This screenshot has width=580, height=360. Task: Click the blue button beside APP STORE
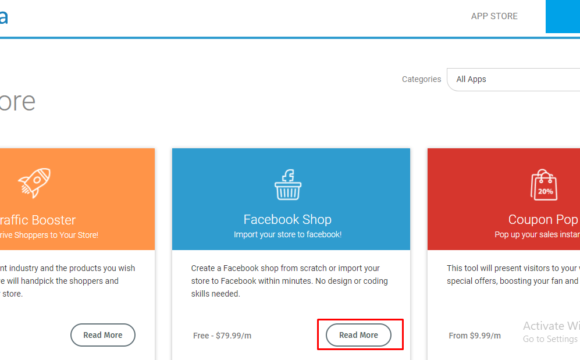click(x=563, y=16)
